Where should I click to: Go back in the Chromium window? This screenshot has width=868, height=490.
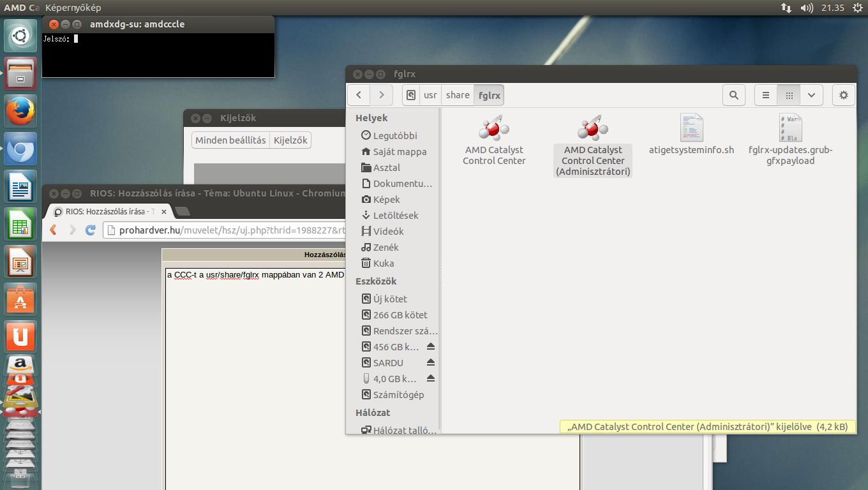[54, 230]
